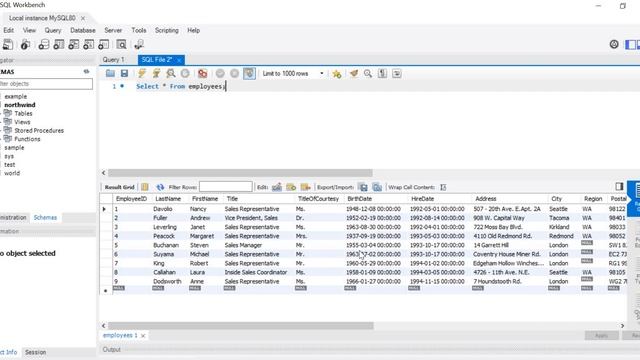The image size is (640, 360).
Task: Open the schema inspector icon
Action: 25,44
